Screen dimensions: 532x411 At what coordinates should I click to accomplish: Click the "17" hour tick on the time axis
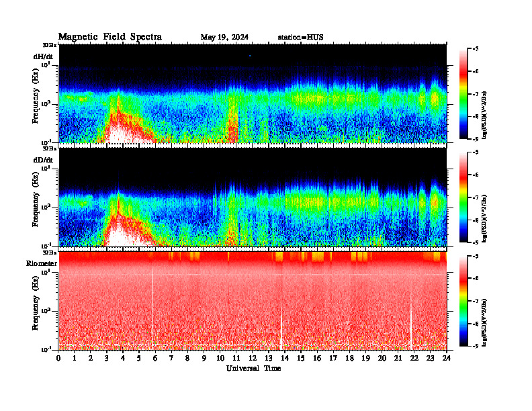pos(333,358)
